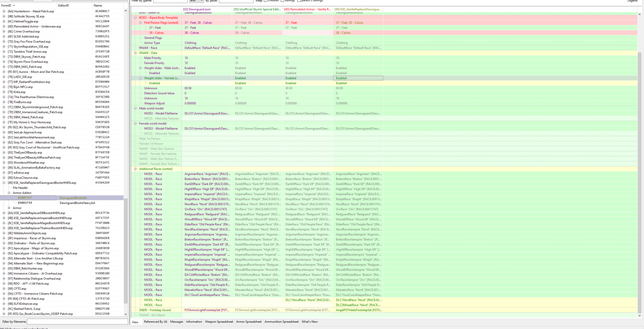Image resolution: width=644 pixels, height=329 pixels.
Task: Select the Armor Type row label
Action: pyautogui.click(x=152, y=43)
